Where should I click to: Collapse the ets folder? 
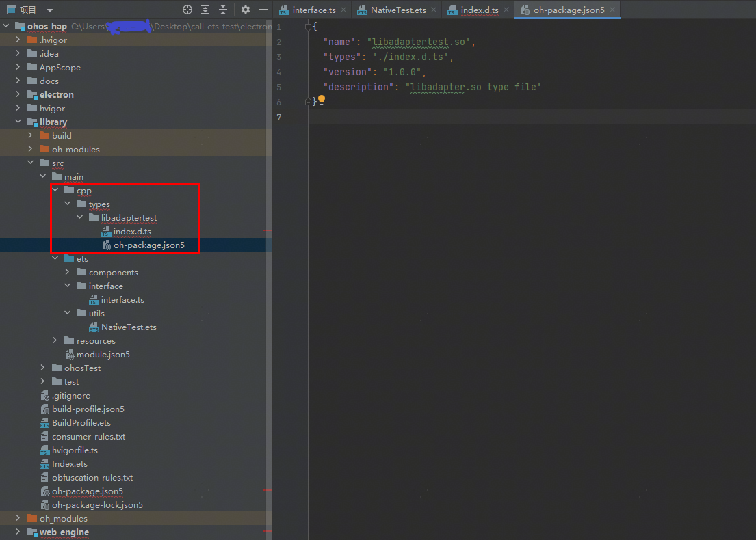pos(55,258)
